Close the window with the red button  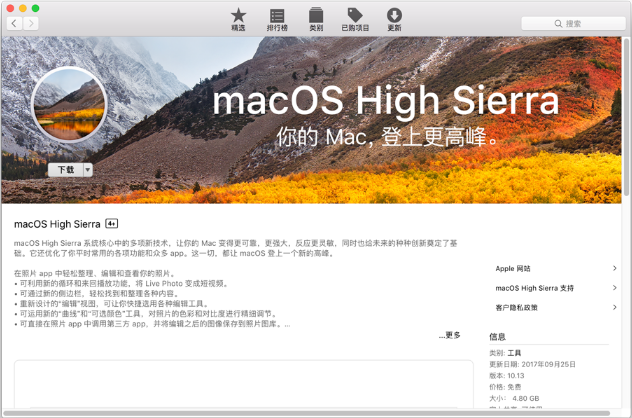pos(10,8)
